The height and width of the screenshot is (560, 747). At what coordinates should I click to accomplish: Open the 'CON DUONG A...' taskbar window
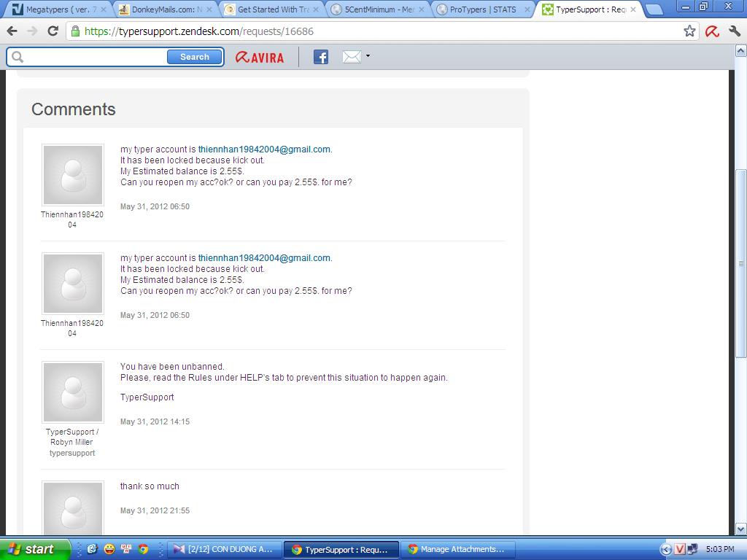pyautogui.click(x=223, y=550)
